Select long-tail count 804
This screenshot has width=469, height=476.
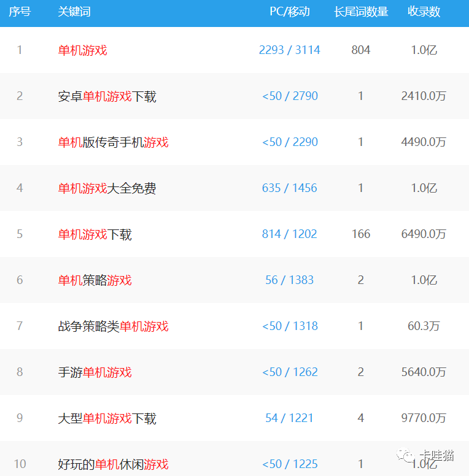361,50
